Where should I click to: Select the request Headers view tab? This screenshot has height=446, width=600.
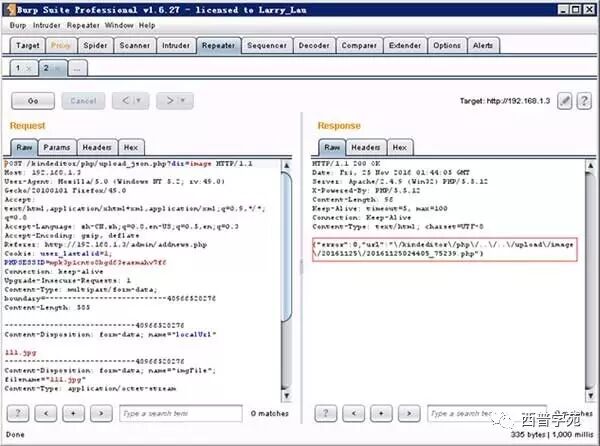pos(97,147)
